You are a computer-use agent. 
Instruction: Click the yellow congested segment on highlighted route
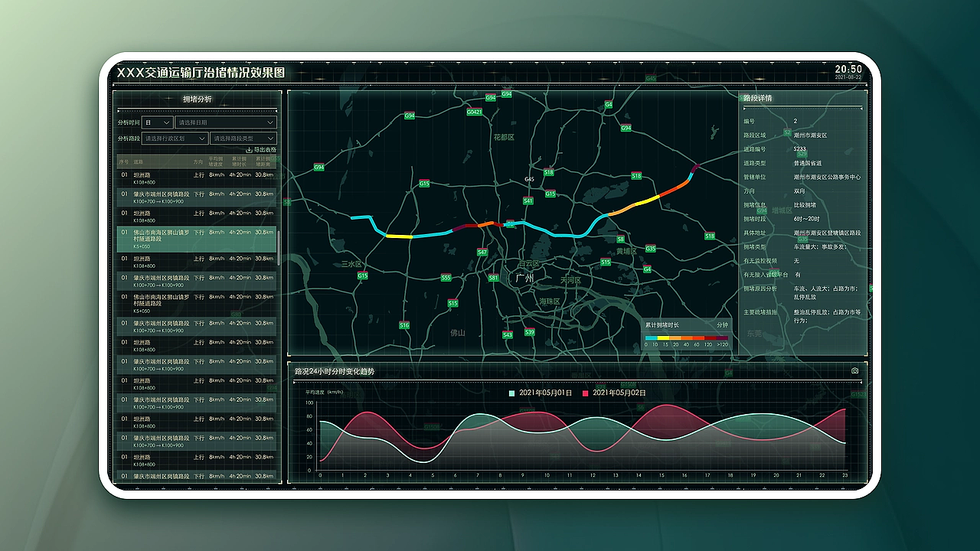tap(399, 236)
